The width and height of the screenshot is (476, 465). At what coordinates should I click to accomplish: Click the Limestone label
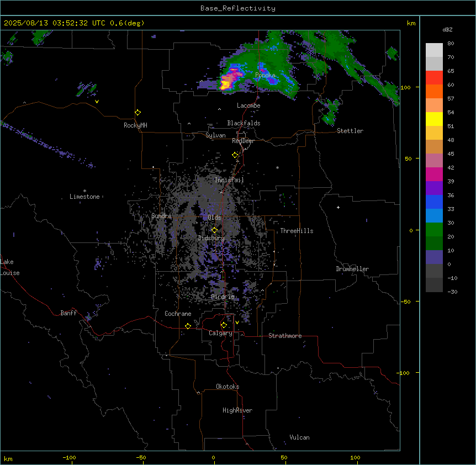pyautogui.click(x=84, y=197)
